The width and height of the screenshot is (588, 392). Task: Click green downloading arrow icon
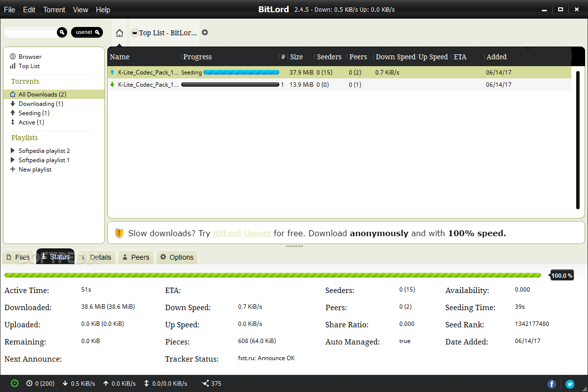(x=112, y=84)
